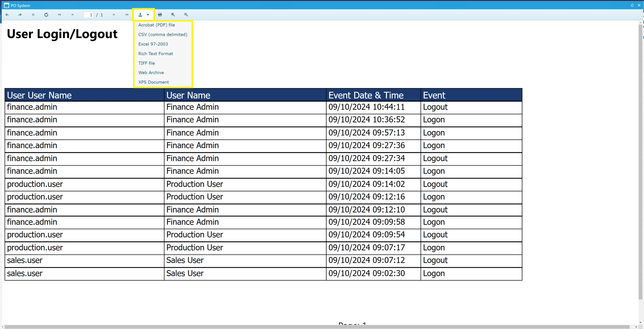Click the '09/10/2024 09:12:10' timestamp

click(366, 210)
